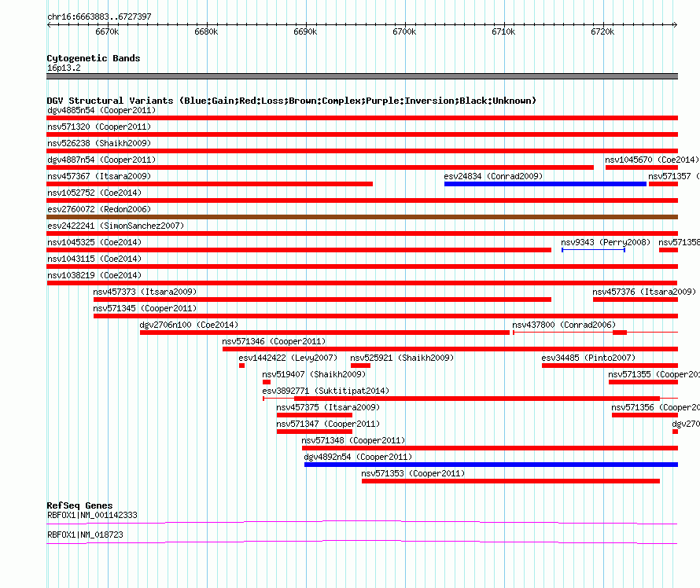Open nsv526238 (Shaikh2009) variant
This screenshot has height=588, width=700.
99,143
